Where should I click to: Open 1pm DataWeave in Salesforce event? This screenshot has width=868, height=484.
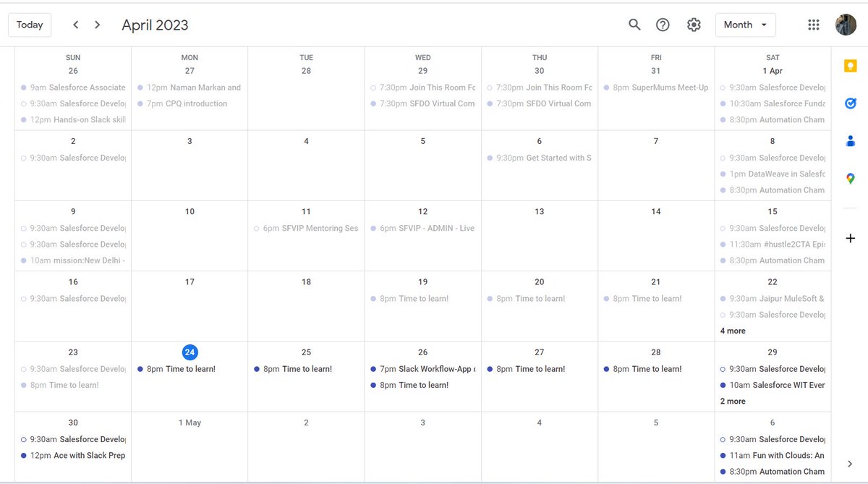coord(773,174)
